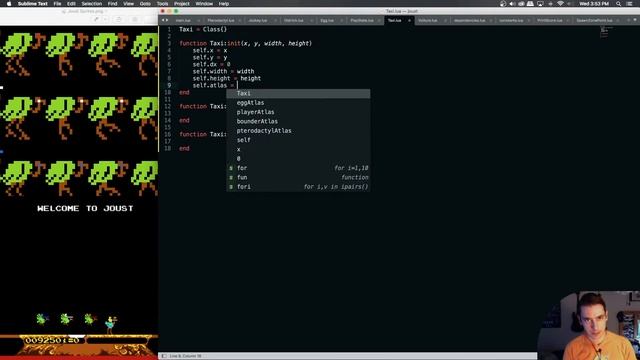This screenshot has height=360, width=640.
Task: Choose eggAtlas autocomplete suggestion
Action: click(298, 103)
